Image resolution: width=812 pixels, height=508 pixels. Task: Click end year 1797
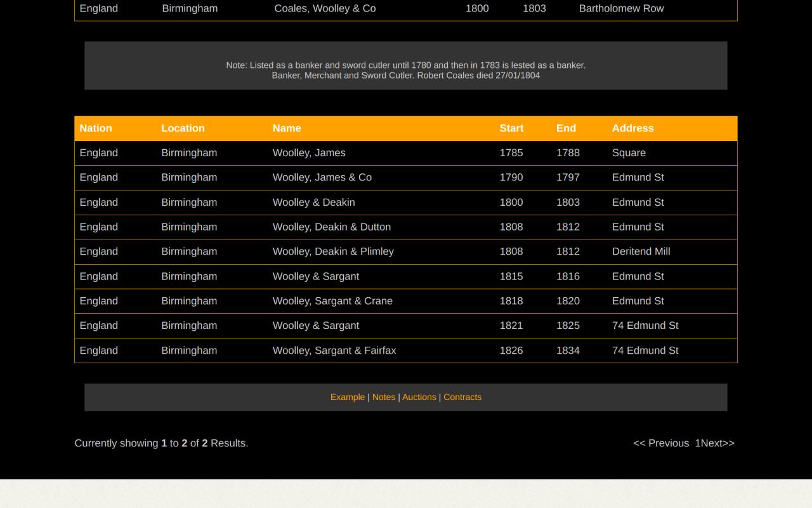[x=568, y=178]
